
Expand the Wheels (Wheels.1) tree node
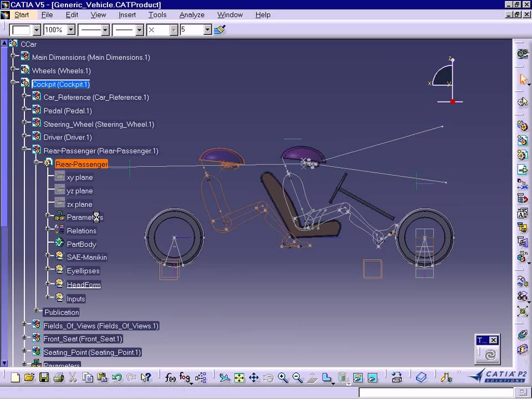click(13, 70)
